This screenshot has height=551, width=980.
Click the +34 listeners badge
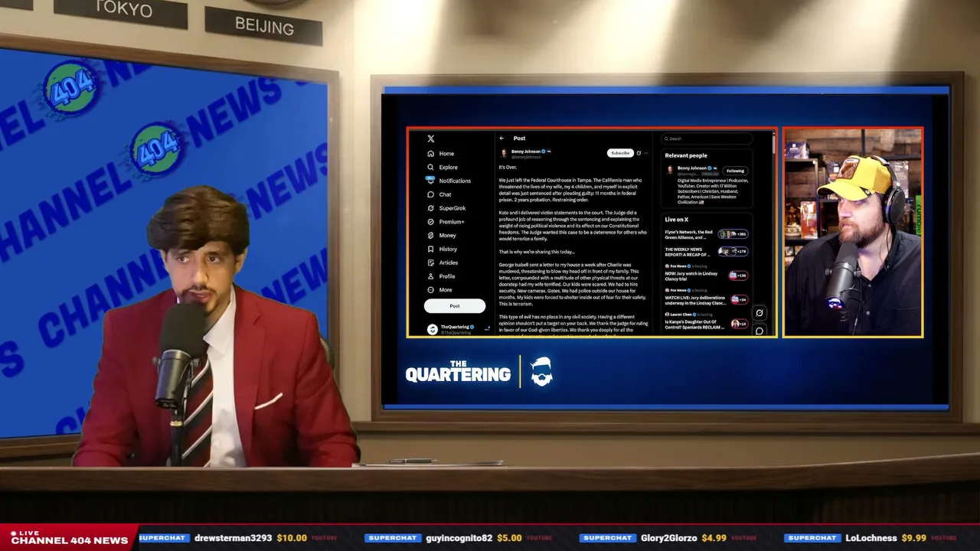pyautogui.click(x=740, y=299)
